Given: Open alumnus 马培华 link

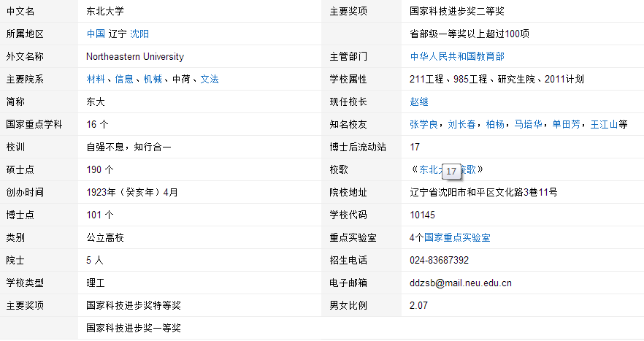Looking at the screenshot, I should pos(528,124).
